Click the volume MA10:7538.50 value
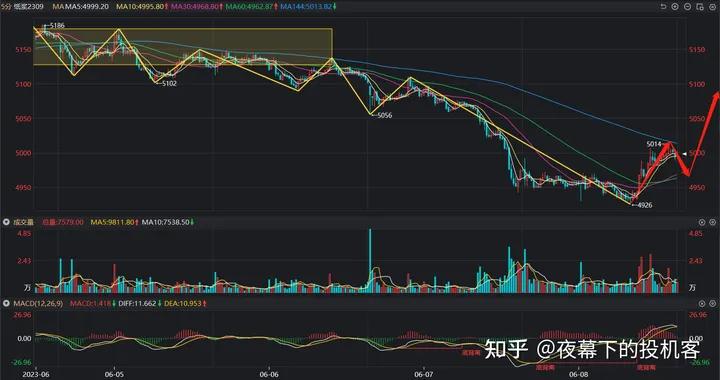The height and width of the screenshot is (380, 720). tap(166, 222)
